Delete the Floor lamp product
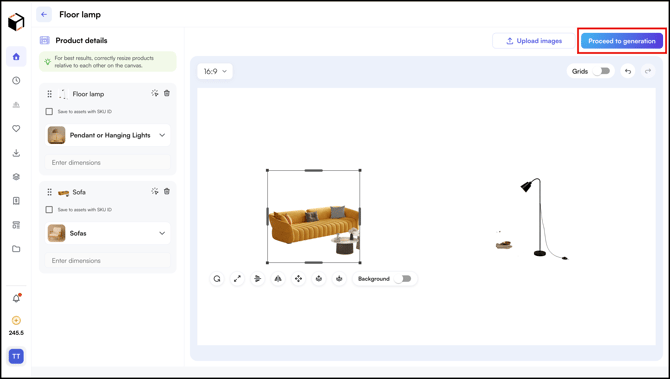Image resolution: width=670 pixels, height=379 pixels. click(167, 93)
